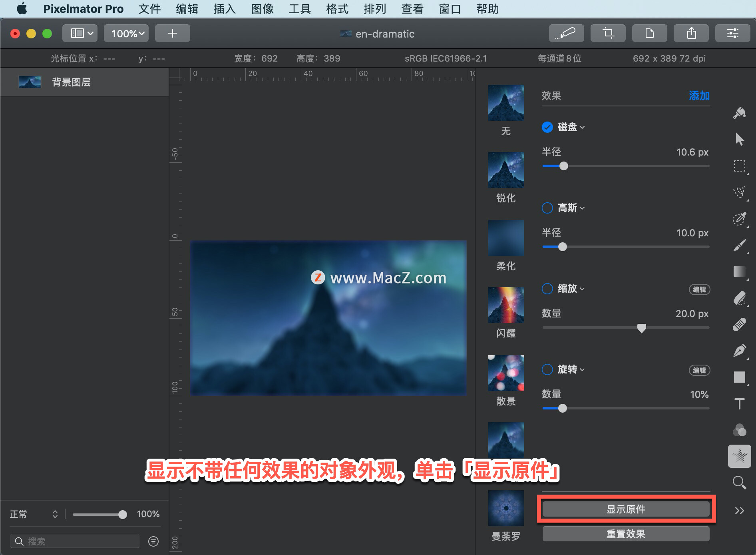Open the 查看 menu
Viewport: 756px width, 555px height.
point(412,9)
